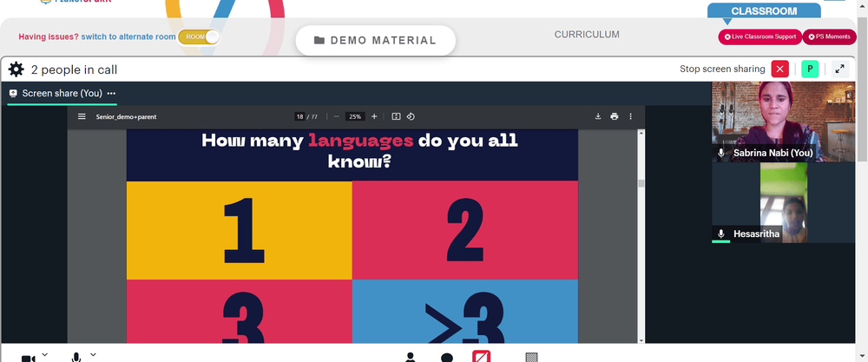Image resolution: width=868 pixels, height=362 pixels.
Task: Click the PDF fit-to-page icon
Action: [x=396, y=116]
